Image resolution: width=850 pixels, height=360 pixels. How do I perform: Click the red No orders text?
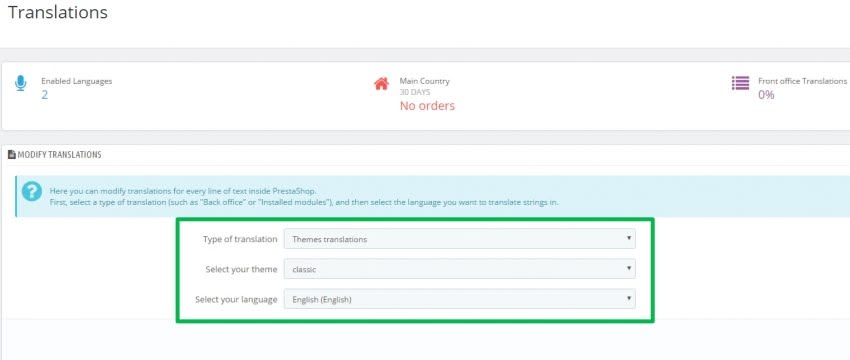[x=427, y=106]
